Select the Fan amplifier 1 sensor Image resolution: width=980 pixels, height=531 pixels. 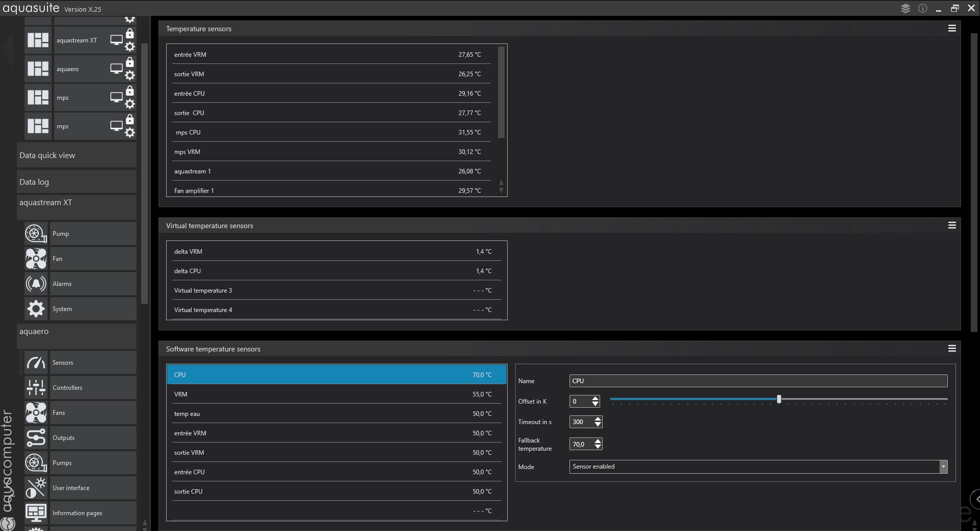coord(331,190)
